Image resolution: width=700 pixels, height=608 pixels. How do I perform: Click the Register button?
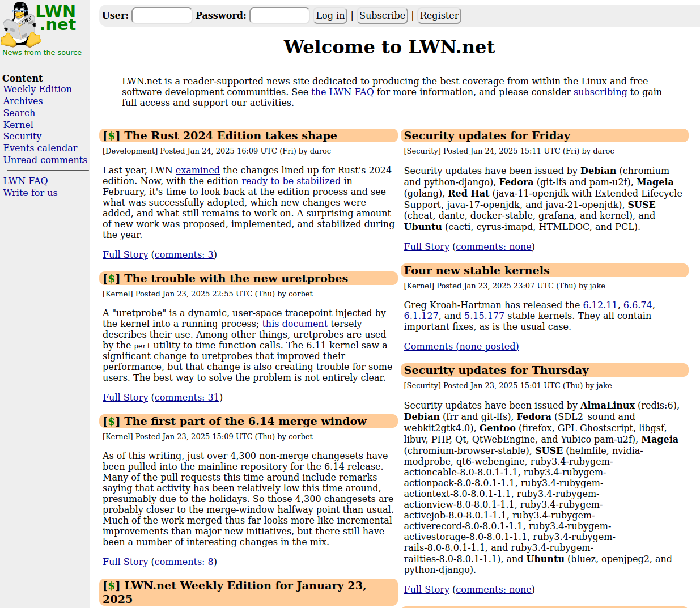(x=439, y=16)
